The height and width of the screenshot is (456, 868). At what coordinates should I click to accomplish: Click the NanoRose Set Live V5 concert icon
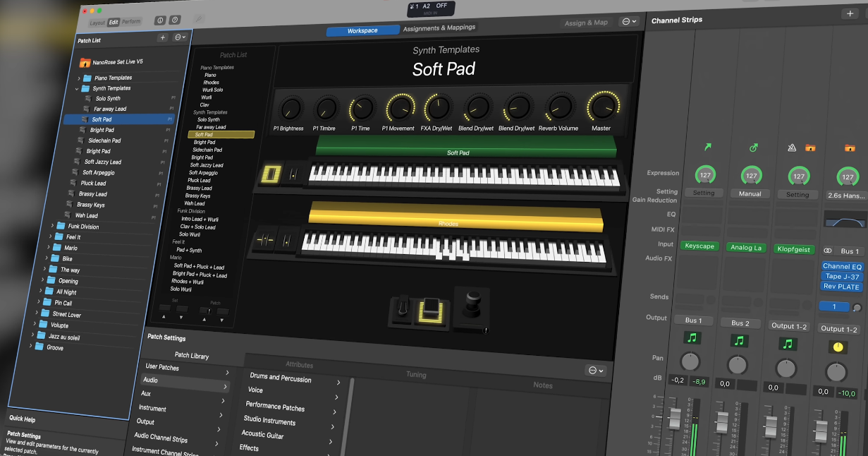pyautogui.click(x=85, y=62)
